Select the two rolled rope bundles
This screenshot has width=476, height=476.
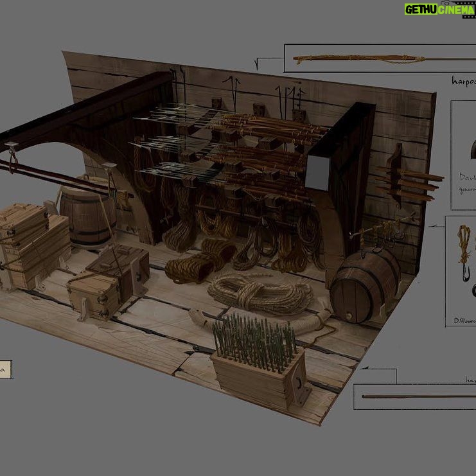[200, 260]
